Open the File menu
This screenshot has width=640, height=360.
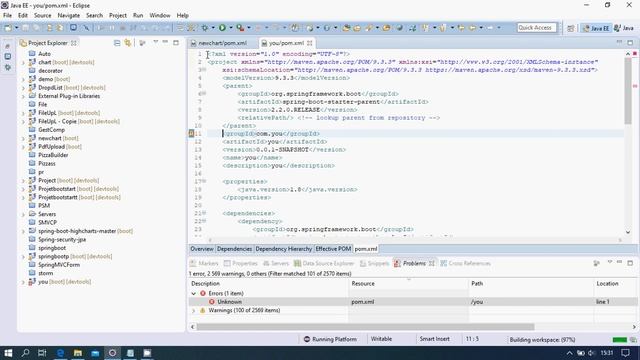[7, 15]
